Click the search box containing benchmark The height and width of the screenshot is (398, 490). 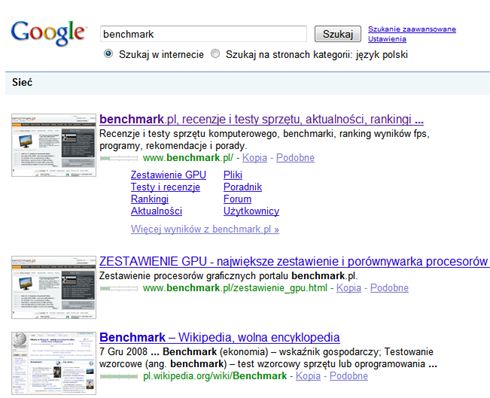click(203, 34)
